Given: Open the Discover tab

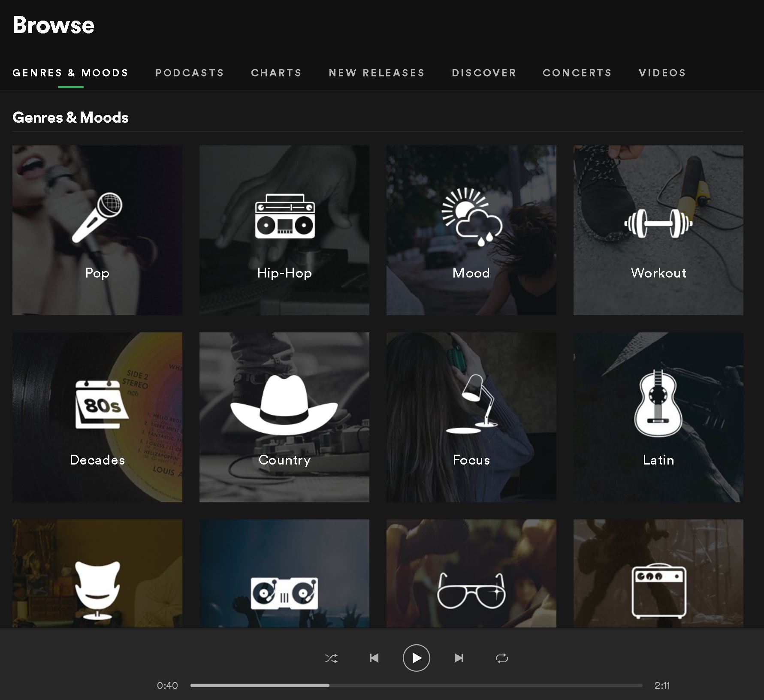Looking at the screenshot, I should [x=484, y=73].
